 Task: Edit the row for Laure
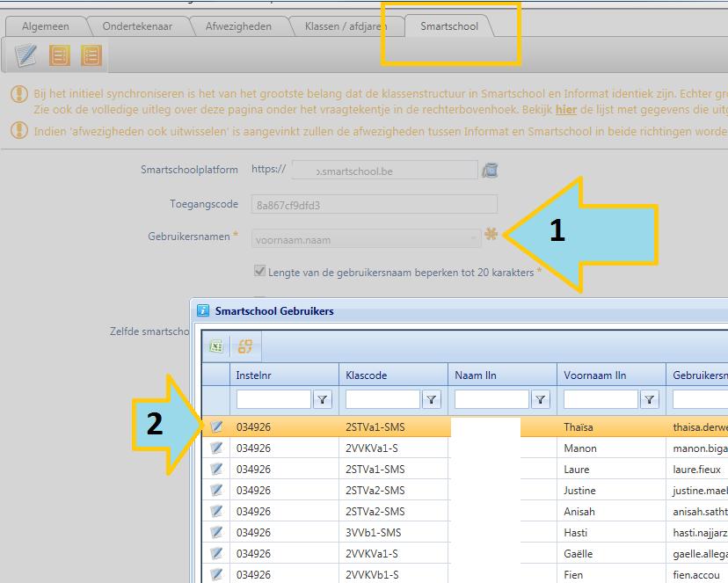pyautogui.click(x=216, y=469)
